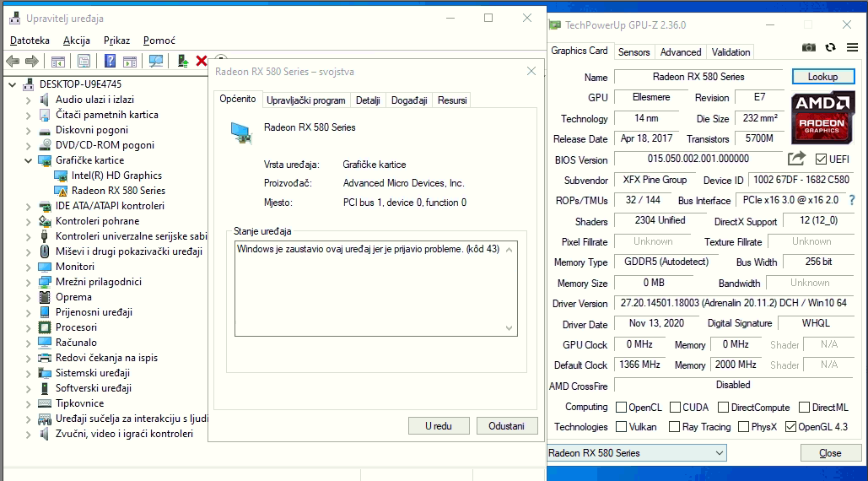This screenshot has width=868, height=481.
Task: Click the update driver toolbar icon
Action: (x=182, y=61)
